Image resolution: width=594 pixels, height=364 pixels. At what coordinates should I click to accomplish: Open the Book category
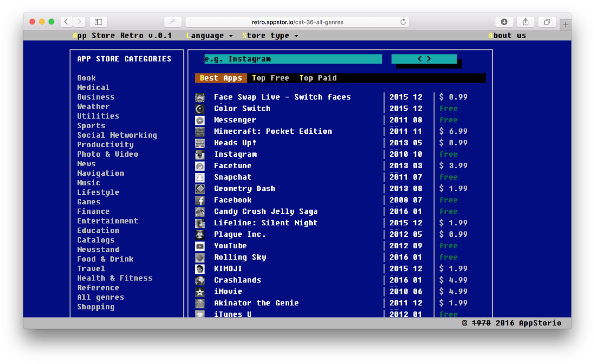pos(86,78)
